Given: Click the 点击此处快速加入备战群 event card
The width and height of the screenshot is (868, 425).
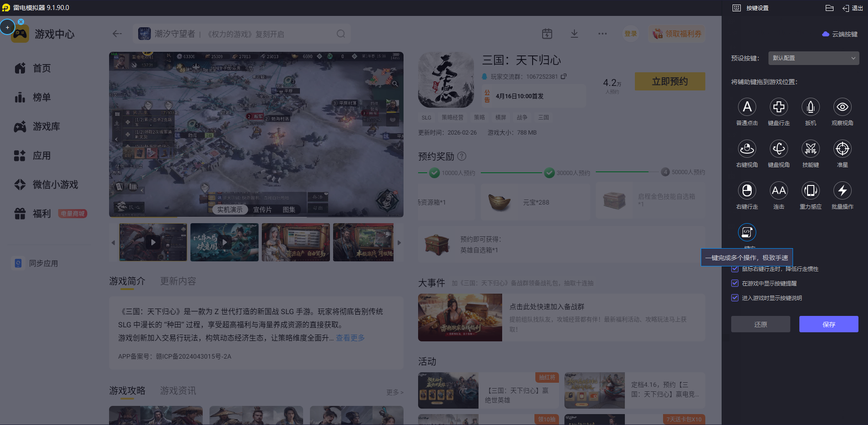Looking at the screenshot, I should (562, 317).
